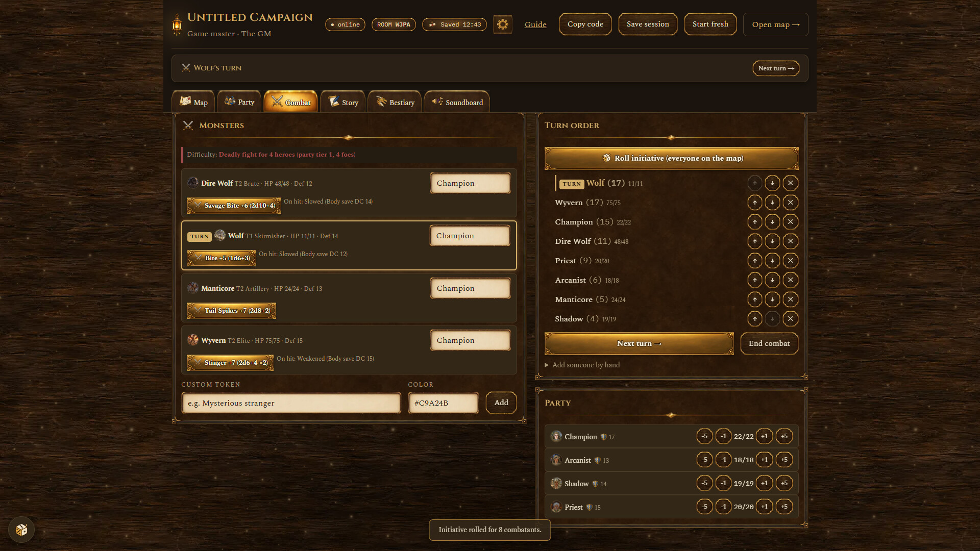Image resolution: width=980 pixels, height=551 pixels.
Task: Open the Bestiary tab
Action: point(395,102)
